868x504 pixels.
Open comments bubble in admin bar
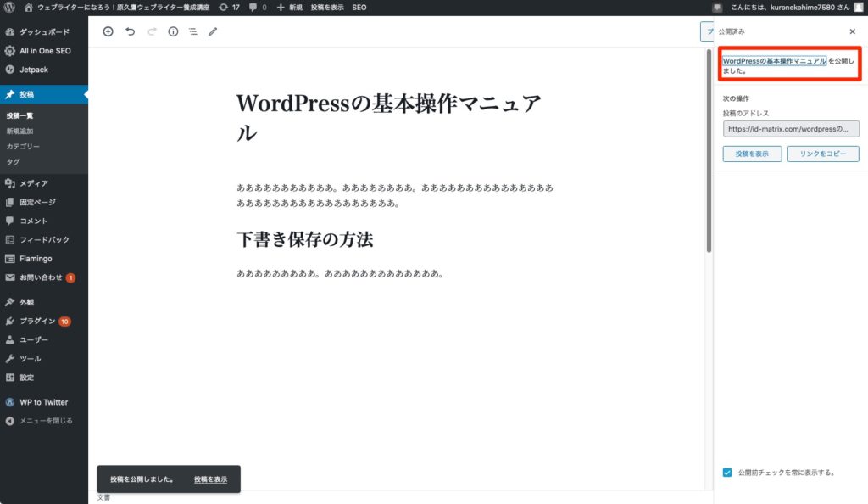258,7
